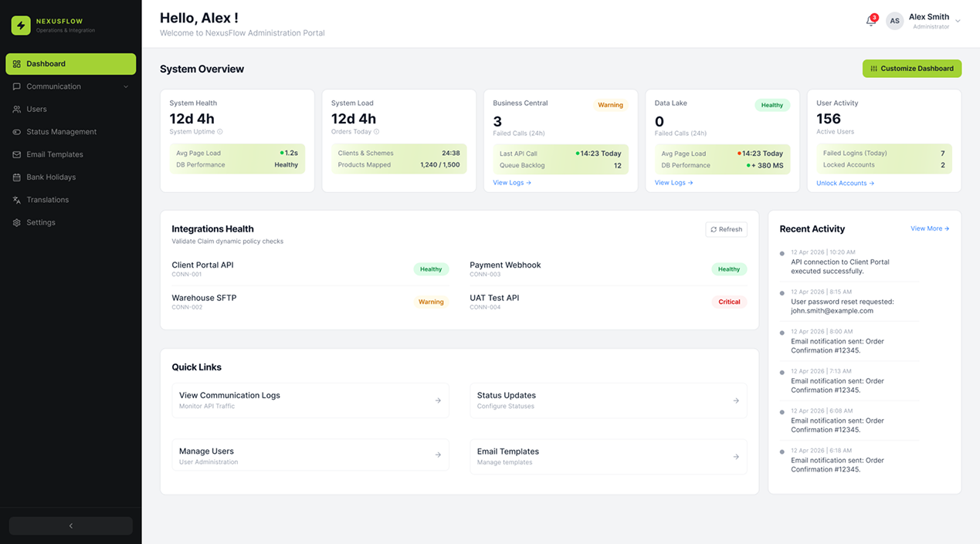980x544 pixels.
Task: Click the Dashboard grid icon in sidebar
Action: (17, 64)
